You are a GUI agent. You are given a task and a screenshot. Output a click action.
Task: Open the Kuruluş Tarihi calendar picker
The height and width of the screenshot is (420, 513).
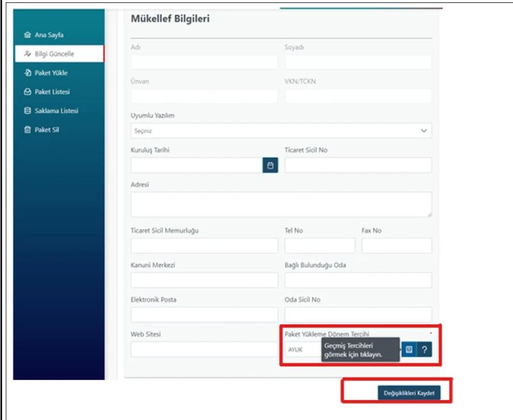(270, 165)
